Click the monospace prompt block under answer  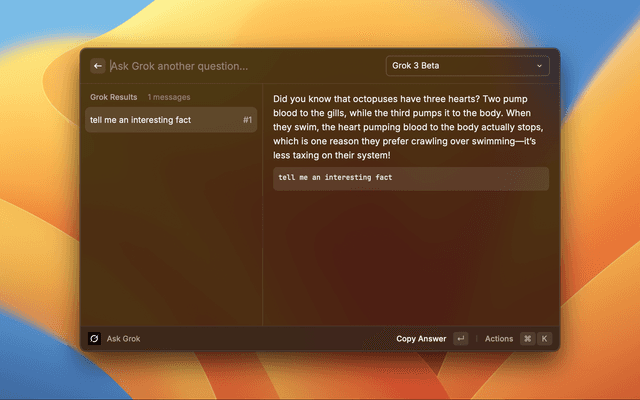pyautogui.click(x=410, y=178)
